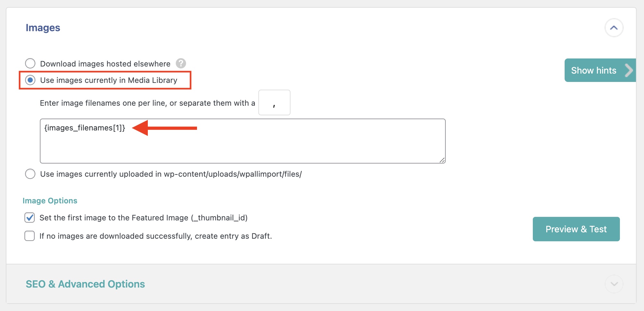The width and height of the screenshot is (644, 311).
Task: Click the comma separator input box
Action: tap(274, 102)
